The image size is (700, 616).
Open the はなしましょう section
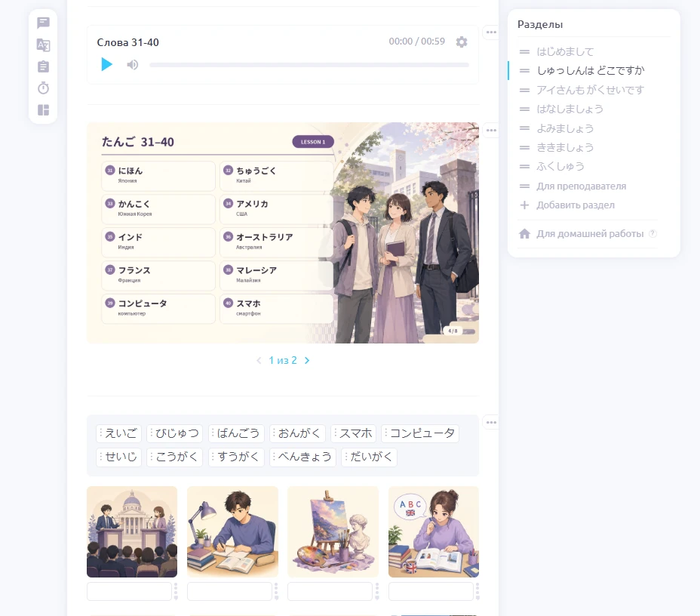coord(570,109)
